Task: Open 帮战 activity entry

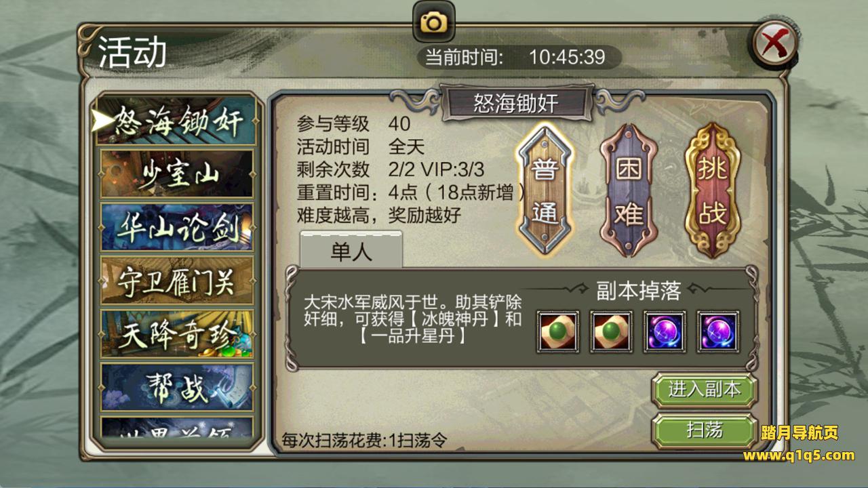Action: pyautogui.click(x=176, y=387)
